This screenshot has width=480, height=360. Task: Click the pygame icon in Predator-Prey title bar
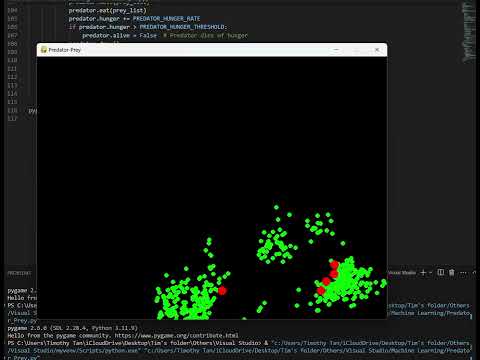tap(44, 50)
